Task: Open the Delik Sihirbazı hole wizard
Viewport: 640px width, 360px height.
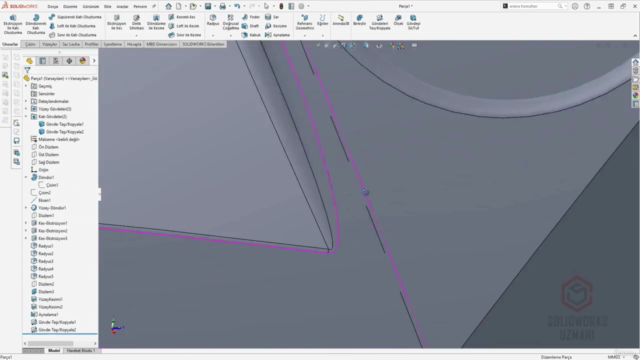Action: [x=136, y=22]
